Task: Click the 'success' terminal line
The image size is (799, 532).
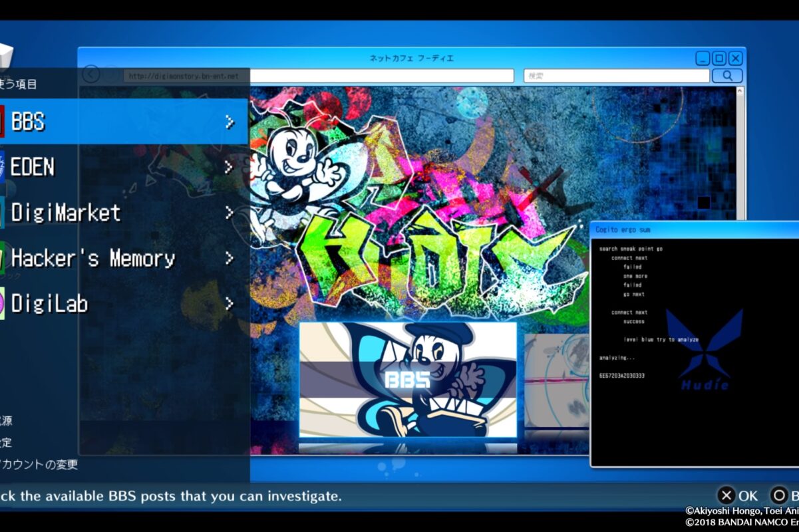Action: 634,321
